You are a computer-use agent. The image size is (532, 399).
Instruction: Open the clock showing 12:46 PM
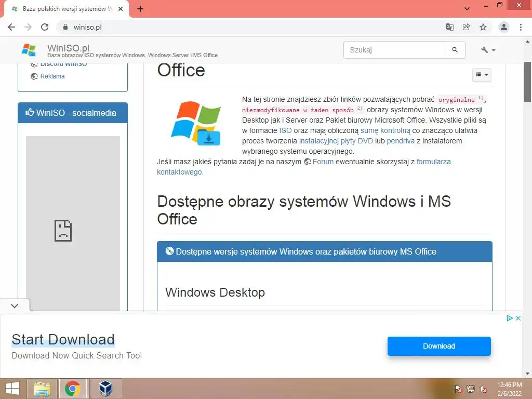509,389
